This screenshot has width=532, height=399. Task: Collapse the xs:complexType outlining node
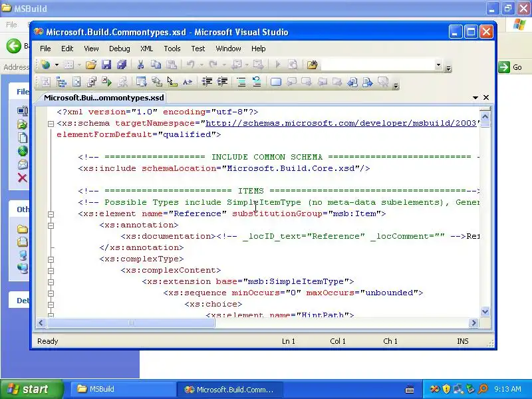[x=51, y=259]
